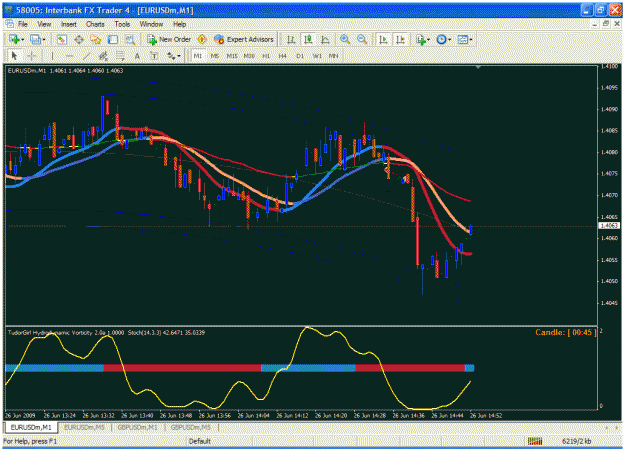Screen dimensions: 625x449
Task: Select the Text Label tool
Action: (x=154, y=56)
